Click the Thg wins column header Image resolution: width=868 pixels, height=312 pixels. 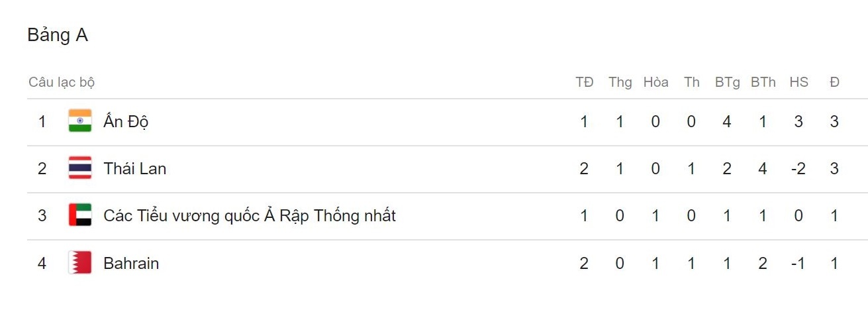620,82
